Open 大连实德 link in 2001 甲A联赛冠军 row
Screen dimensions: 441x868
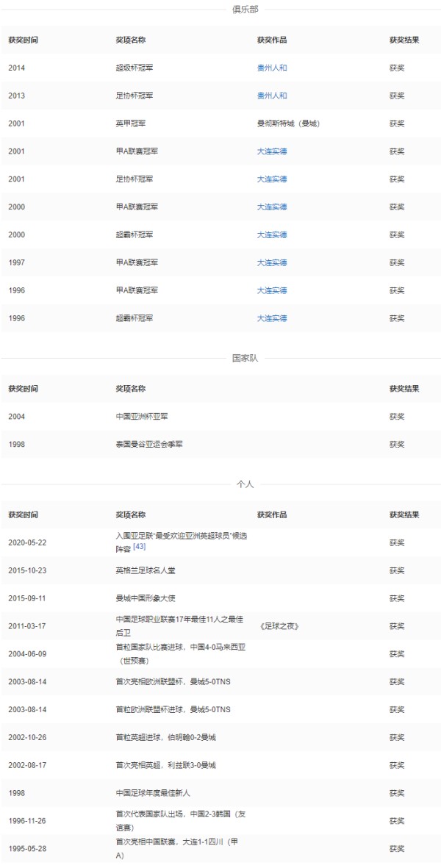272,151
